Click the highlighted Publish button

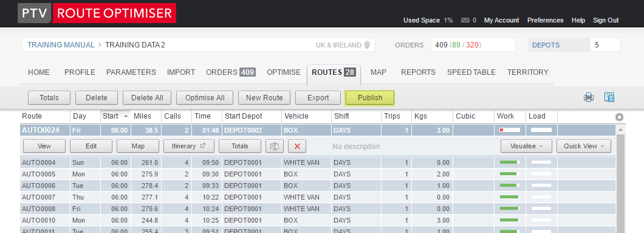(x=370, y=98)
